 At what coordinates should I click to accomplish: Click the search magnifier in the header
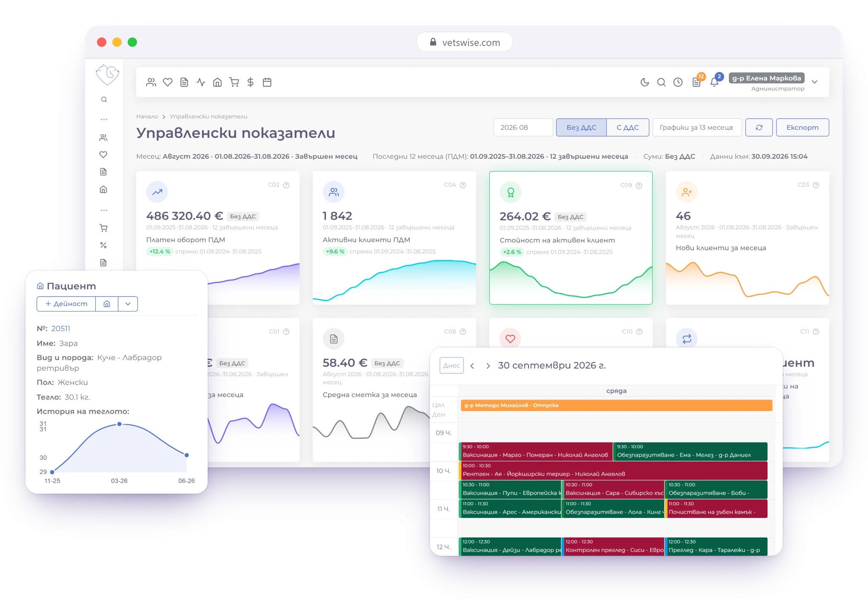point(661,82)
